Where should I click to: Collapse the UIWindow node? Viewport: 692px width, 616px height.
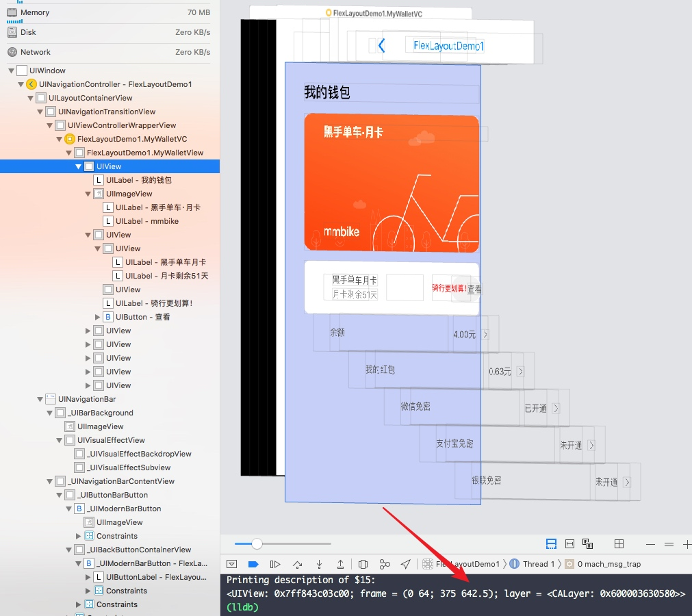[x=11, y=70]
